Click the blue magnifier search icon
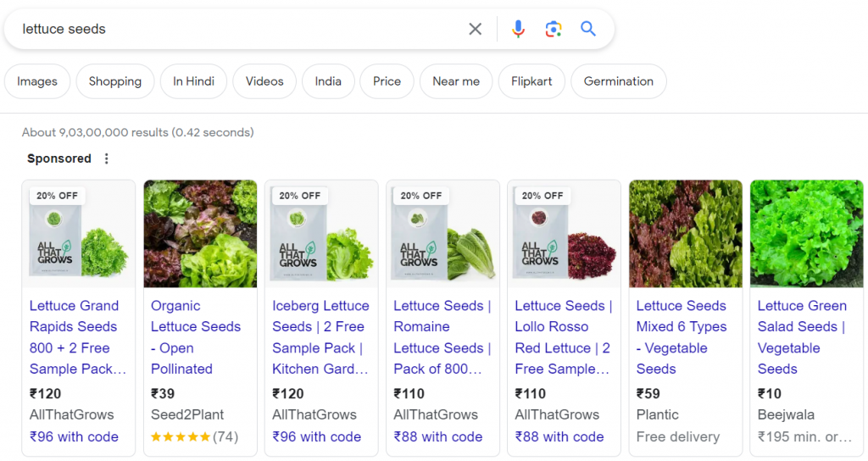 588,30
